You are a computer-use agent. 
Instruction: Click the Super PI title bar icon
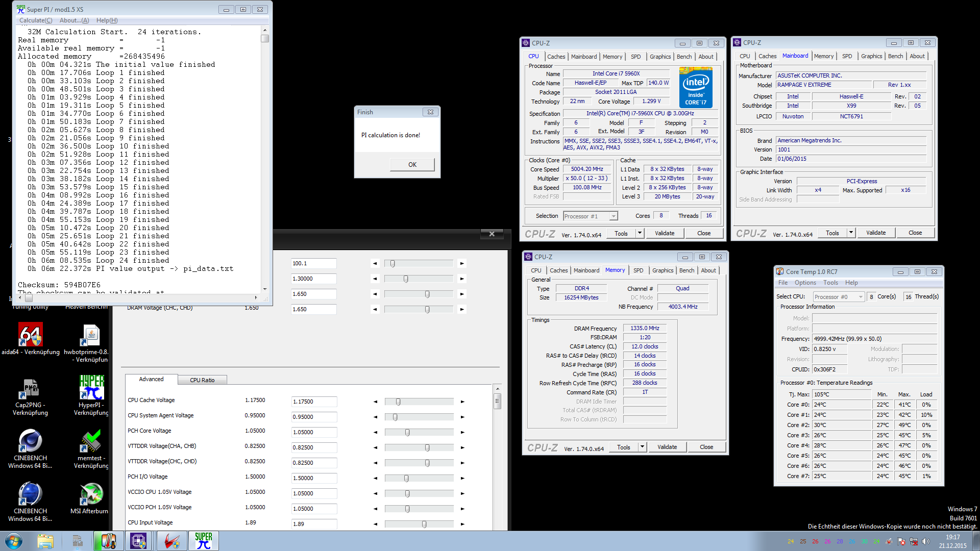pos(20,9)
